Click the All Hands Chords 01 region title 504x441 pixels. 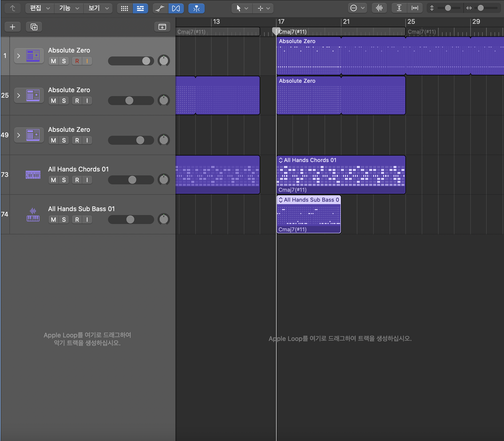tap(310, 160)
